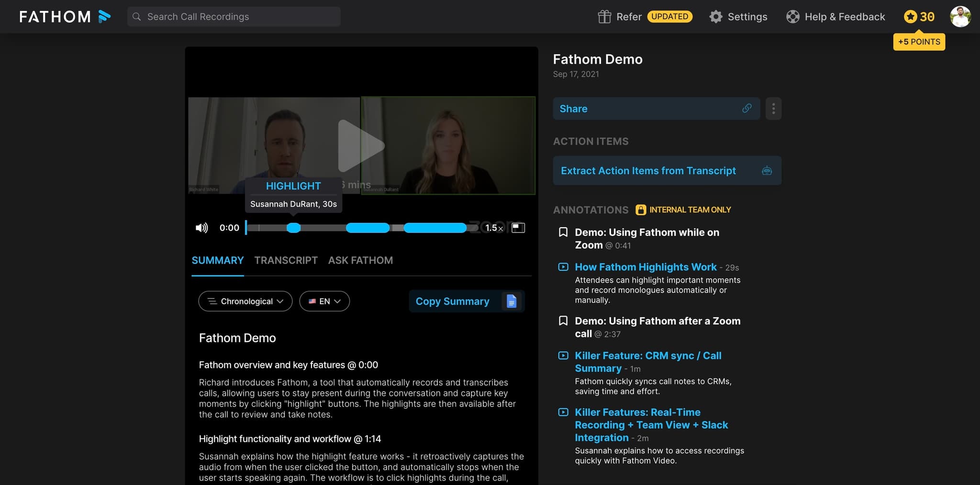Toggle bookmark for Using Fathom while on Zoom
Viewport: 980px width, 485px height.
tap(563, 232)
